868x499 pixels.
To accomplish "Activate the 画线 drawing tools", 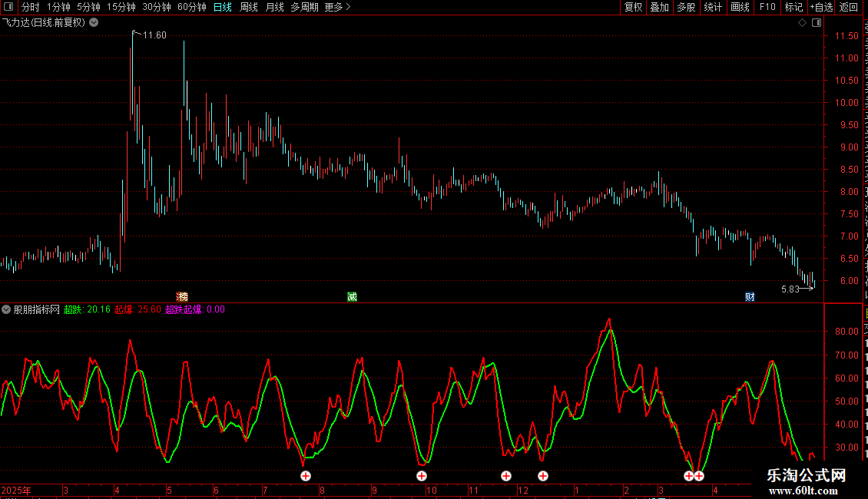I will click(740, 7).
